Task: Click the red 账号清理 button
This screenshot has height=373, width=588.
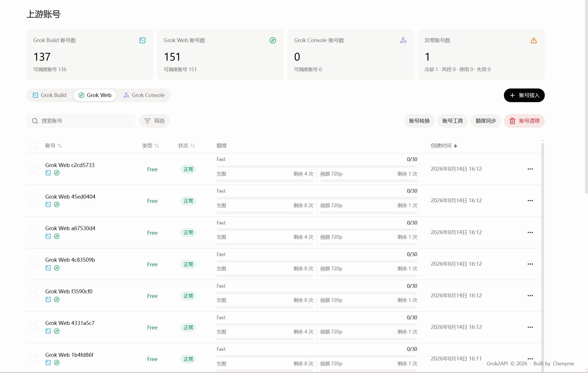Action: tap(524, 121)
